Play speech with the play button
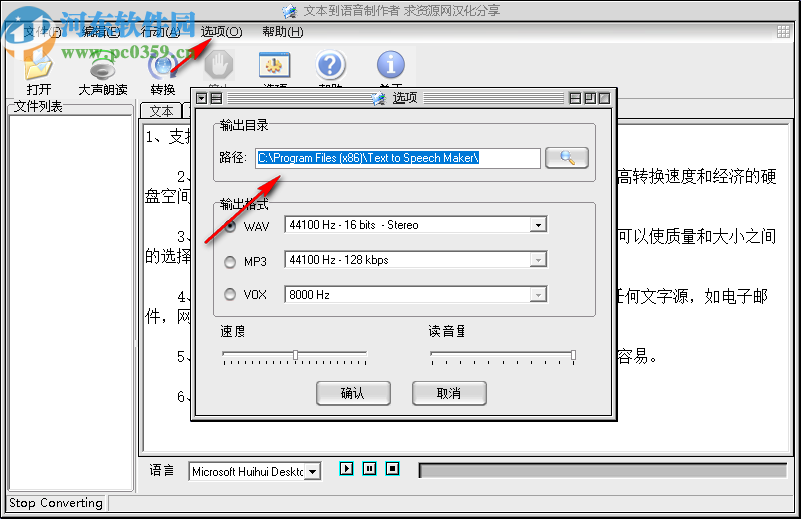Screen dimensions: 801x519 (x=346, y=468)
